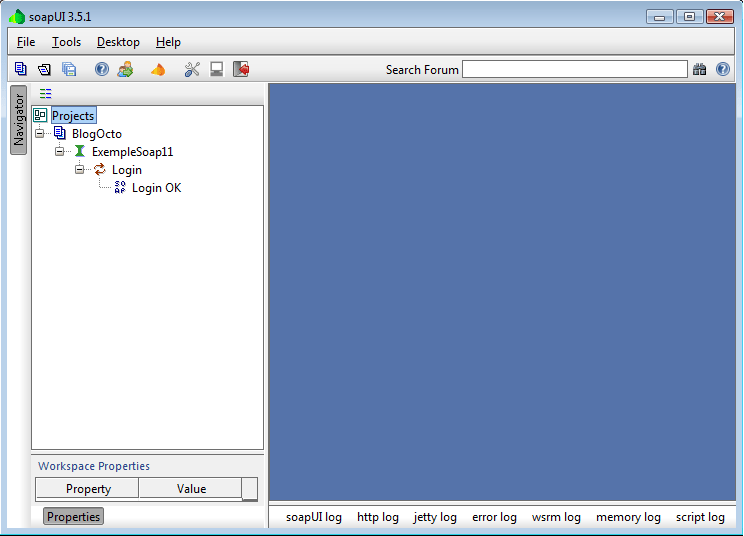Click the forum users toolbar icon
The width and height of the screenshot is (744, 536).
tap(125, 69)
